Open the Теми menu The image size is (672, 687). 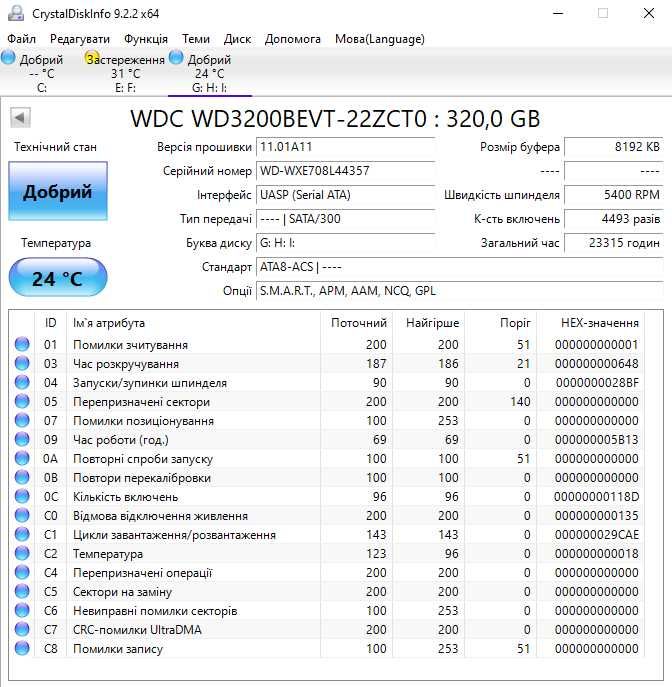click(x=196, y=39)
